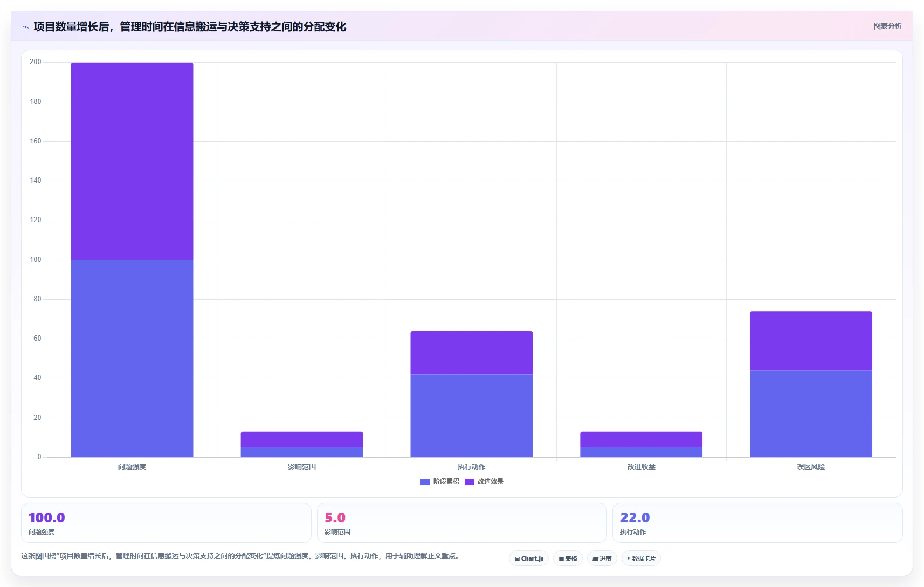Screen dimensions: 924x587
Task: Click the y-axis label 100
Action: pyautogui.click(x=36, y=260)
